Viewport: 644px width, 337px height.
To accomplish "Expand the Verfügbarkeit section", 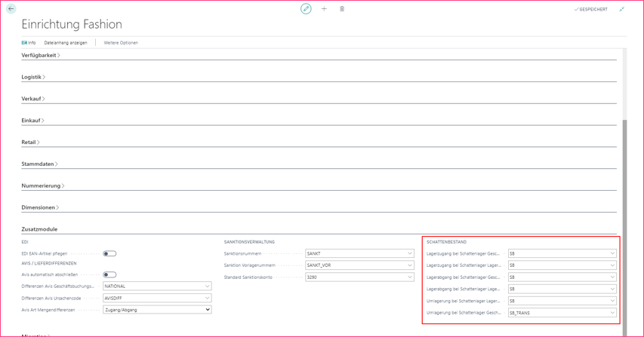I will (41, 55).
